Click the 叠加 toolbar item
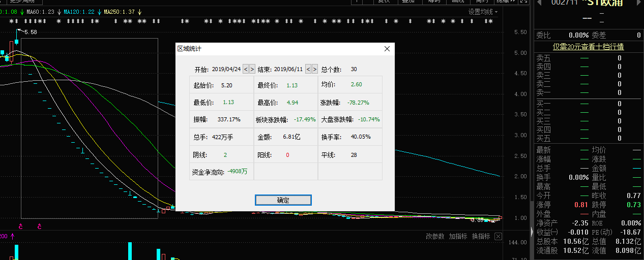Viewport: 644px width, 260px height. [x=408, y=2]
